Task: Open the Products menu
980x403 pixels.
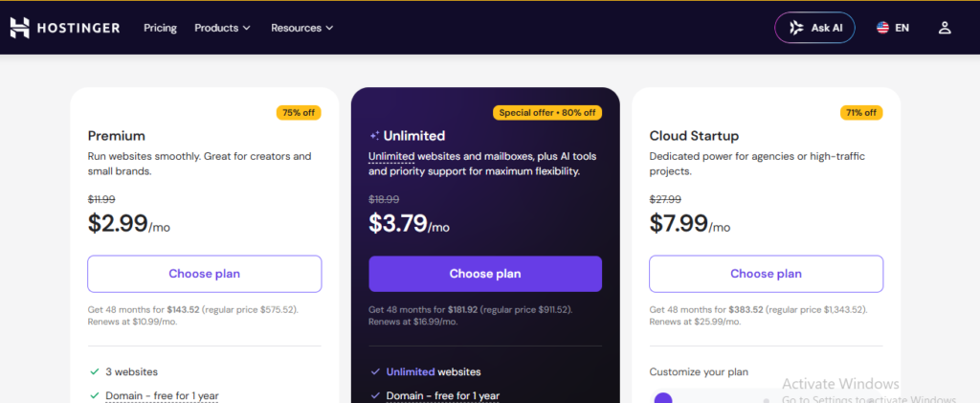Action: point(222,28)
